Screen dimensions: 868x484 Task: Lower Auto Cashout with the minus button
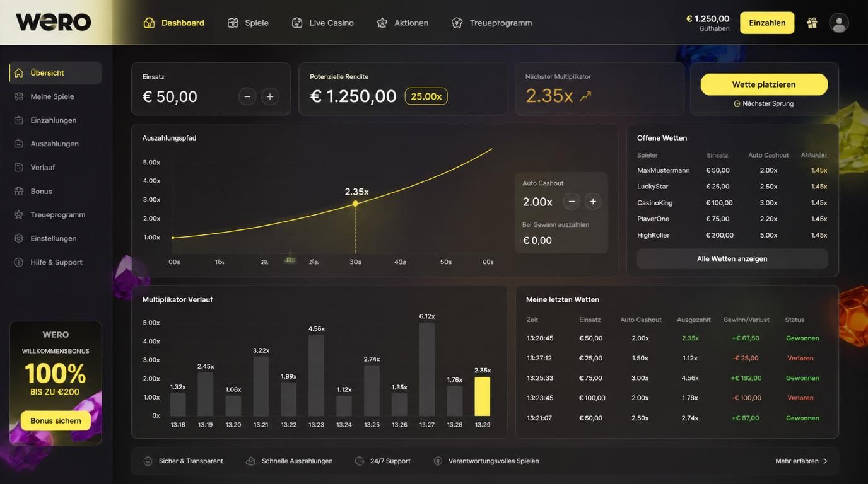pos(572,202)
